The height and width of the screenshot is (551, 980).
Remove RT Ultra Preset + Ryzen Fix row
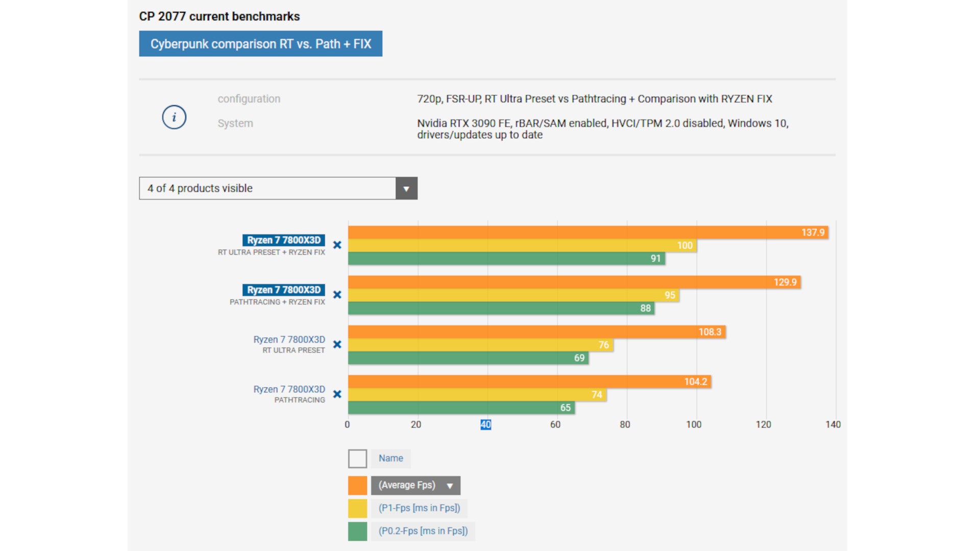(x=337, y=245)
